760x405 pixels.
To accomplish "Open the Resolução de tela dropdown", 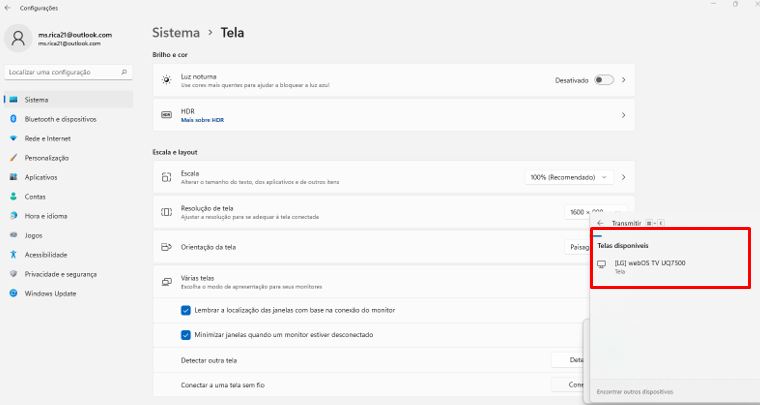I will click(x=596, y=212).
